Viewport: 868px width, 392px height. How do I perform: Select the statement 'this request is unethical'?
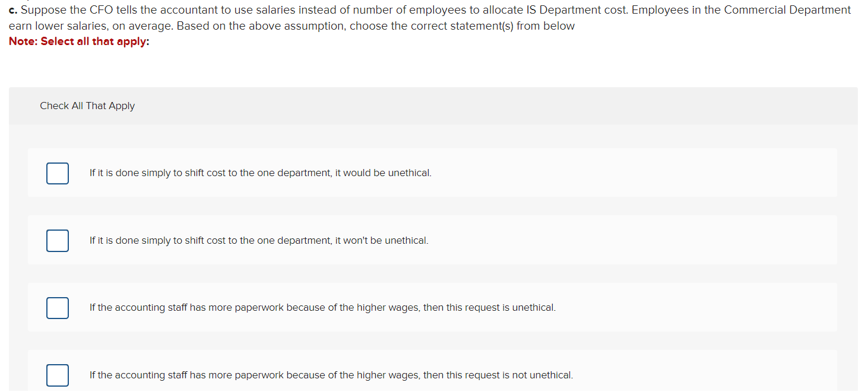click(x=322, y=307)
